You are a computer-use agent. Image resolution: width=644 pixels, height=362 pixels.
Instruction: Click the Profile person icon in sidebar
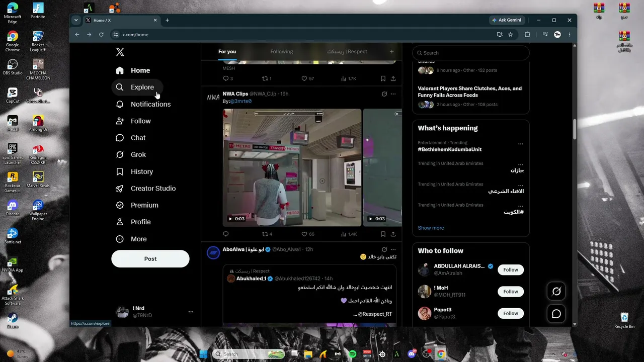point(120,222)
